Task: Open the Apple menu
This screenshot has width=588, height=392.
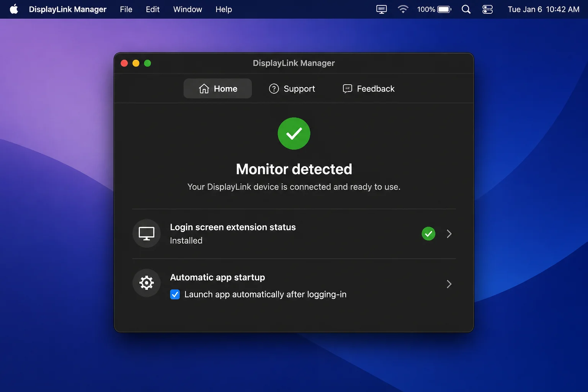Action: pos(14,9)
